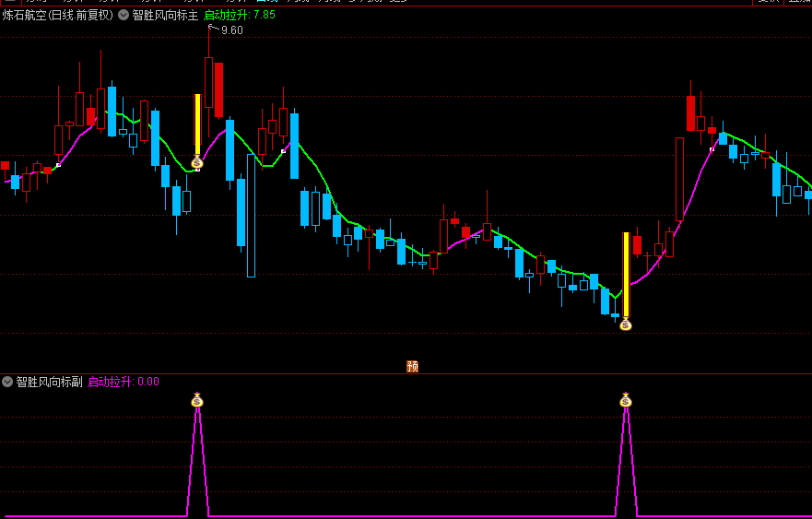Click the 9.60 high price label
Image resolution: width=812 pixels, height=519 pixels.
pyautogui.click(x=232, y=30)
